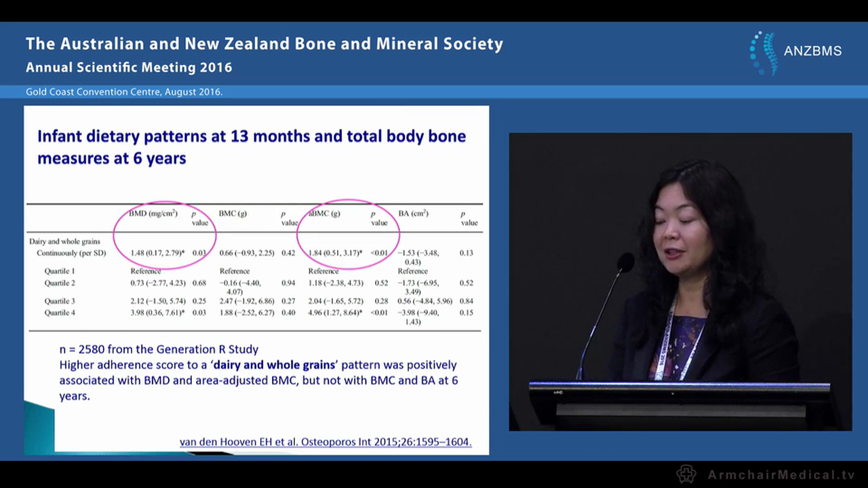This screenshot has height=488, width=868.
Task: Select the BMC (g) column header
Action: coord(233,213)
